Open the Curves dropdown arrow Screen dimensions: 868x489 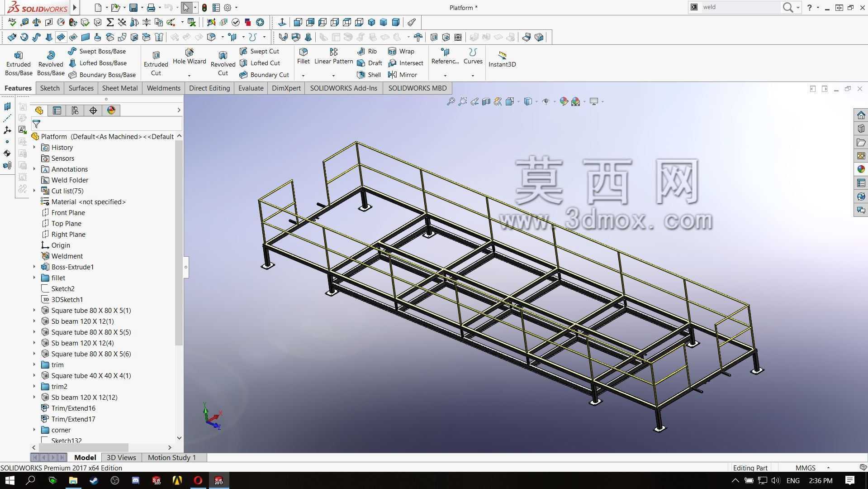point(473,76)
